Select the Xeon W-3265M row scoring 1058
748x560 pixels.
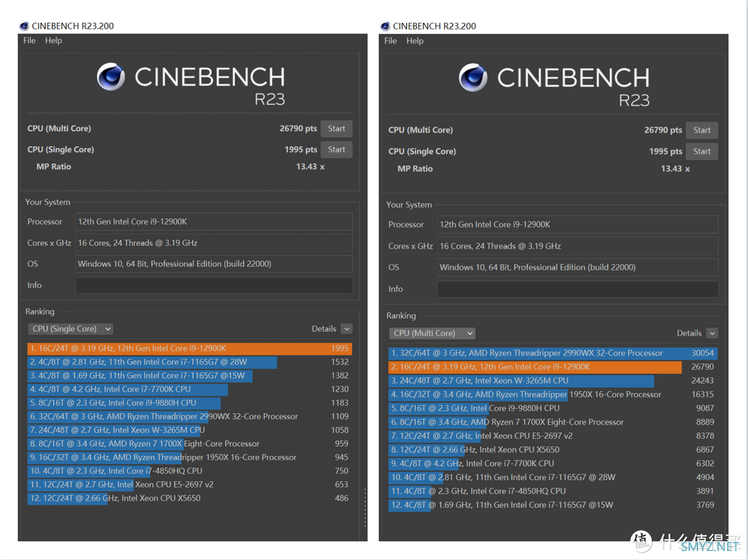point(190,430)
